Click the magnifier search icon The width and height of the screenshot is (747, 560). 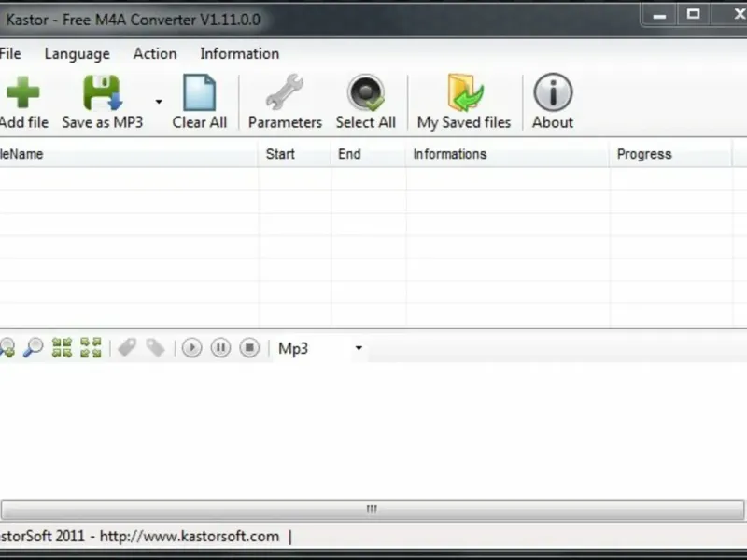34,347
